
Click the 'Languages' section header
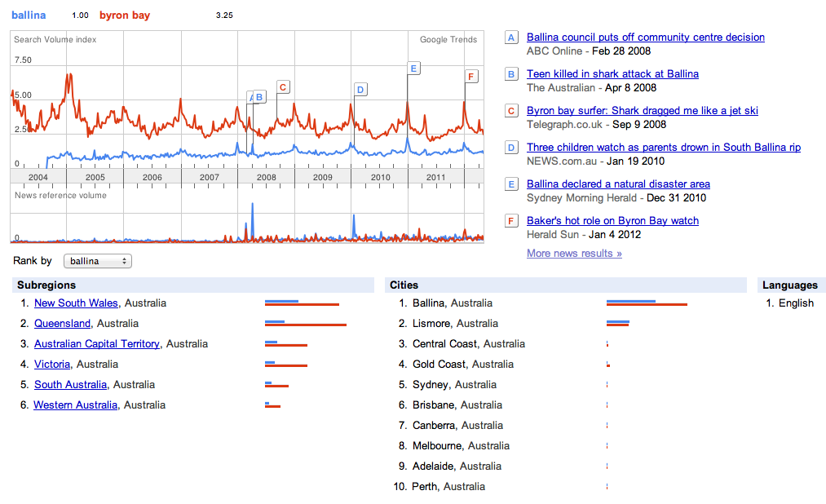pos(790,285)
